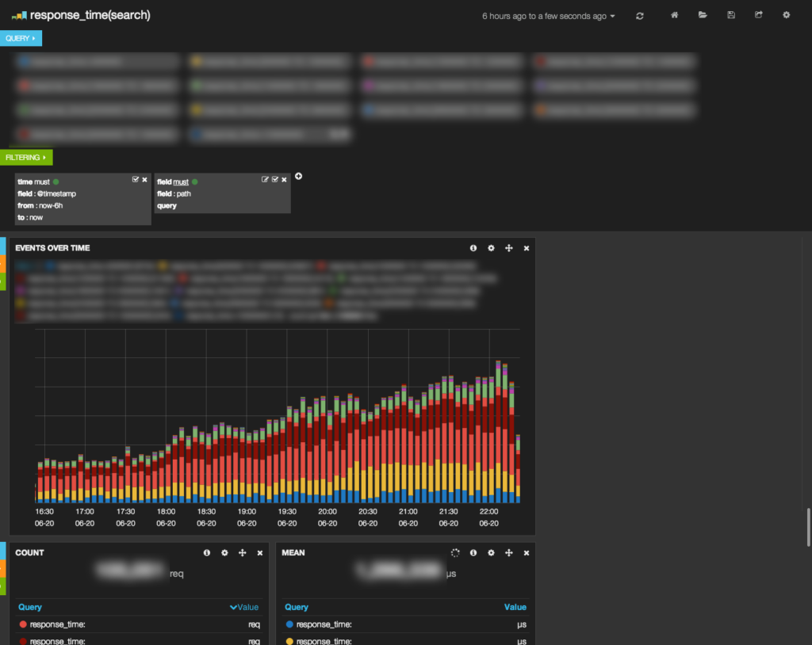Open the time range picker dropdown

coord(547,15)
